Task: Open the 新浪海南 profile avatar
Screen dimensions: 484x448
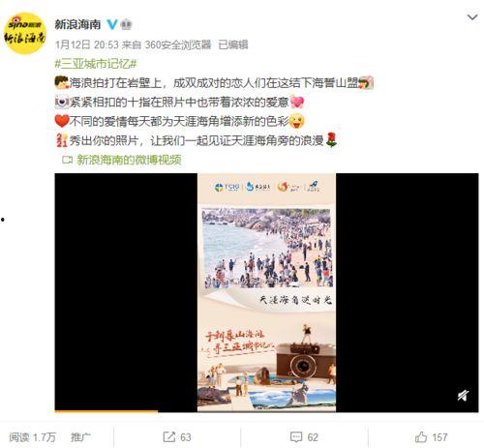Action: [x=24, y=33]
